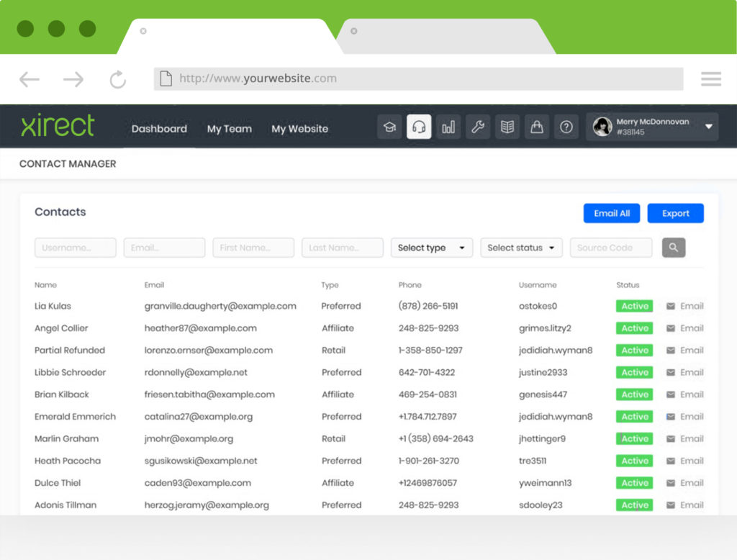This screenshot has height=560, width=737.
Task: Click envelope icon for Libbie Schroeder
Action: (671, 372)
